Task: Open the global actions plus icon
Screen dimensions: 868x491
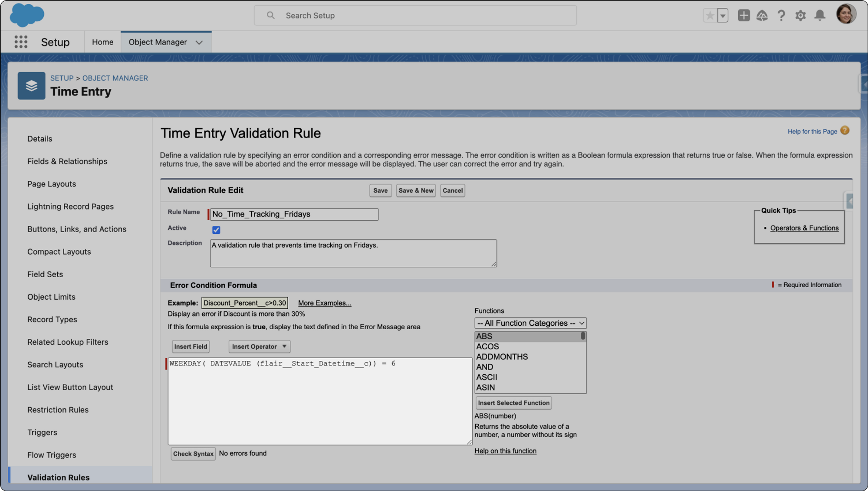Action: (743, 16)
